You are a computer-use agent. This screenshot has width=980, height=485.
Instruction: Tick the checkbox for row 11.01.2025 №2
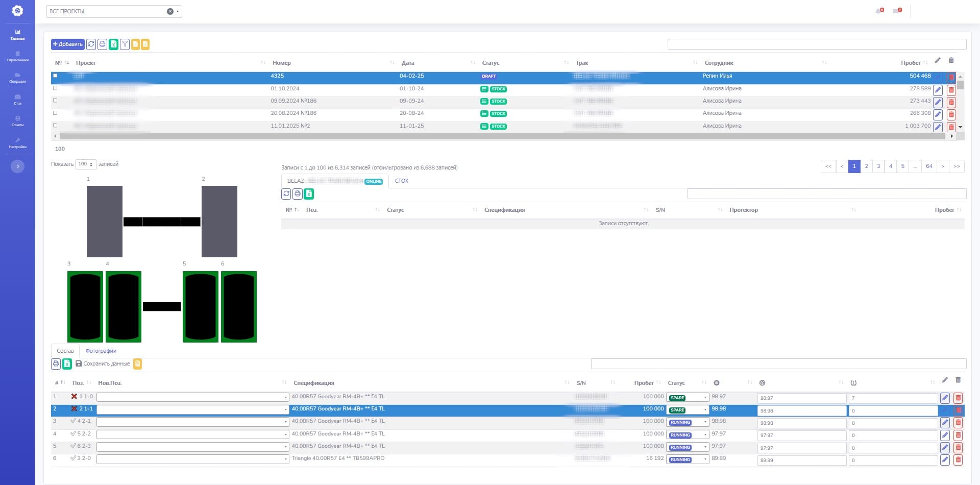point(55,125)
